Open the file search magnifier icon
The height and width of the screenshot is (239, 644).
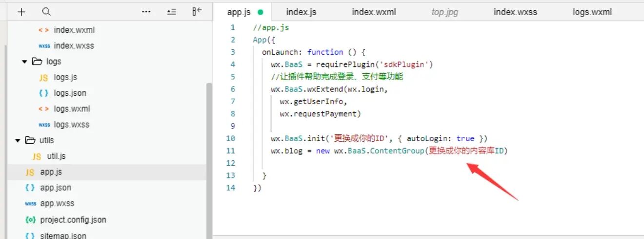pos(46,12)
